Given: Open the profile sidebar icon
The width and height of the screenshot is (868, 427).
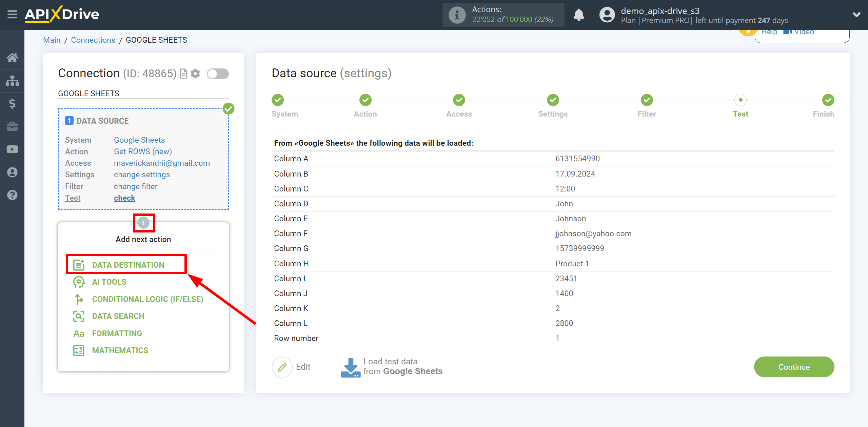Looking at the screenshot, I should (x=12, y=172).
